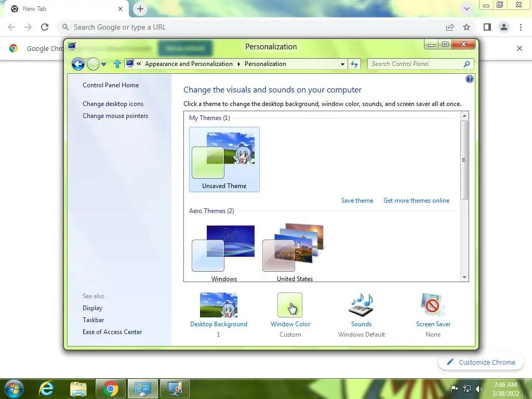
Task: Click Control Panel taskbar button
Action: 142,389
